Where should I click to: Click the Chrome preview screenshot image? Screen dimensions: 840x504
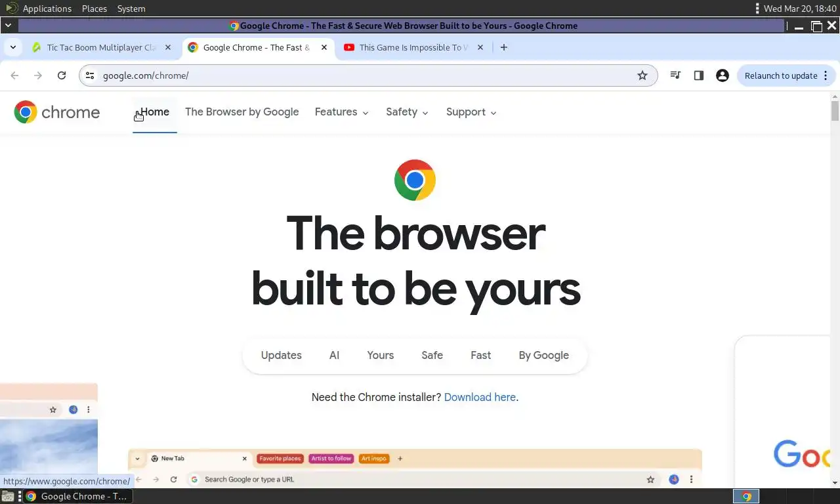(415, 469)
